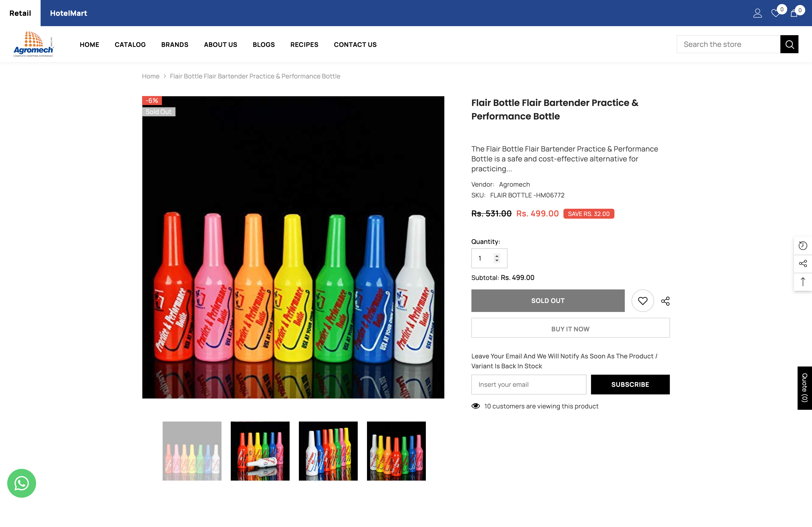Viewport: 812px width, 527px height.
Task: Add product to wishlist with heart button
Action: [642, 301]
